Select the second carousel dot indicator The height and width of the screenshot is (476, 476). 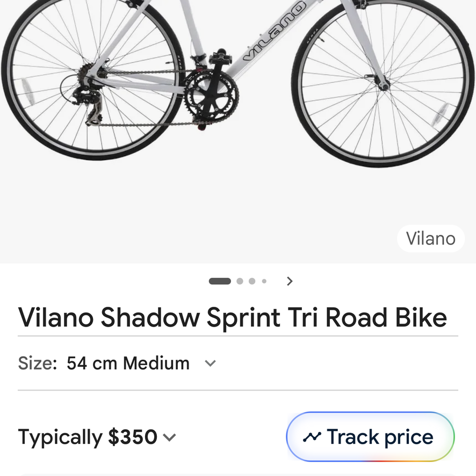(240, 281)
